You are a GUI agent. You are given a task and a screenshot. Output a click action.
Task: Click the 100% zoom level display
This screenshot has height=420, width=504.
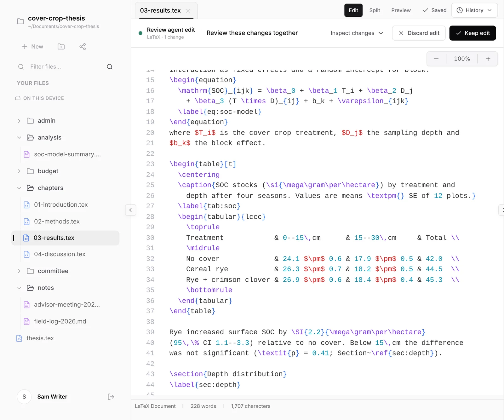(x=462, y=59)
